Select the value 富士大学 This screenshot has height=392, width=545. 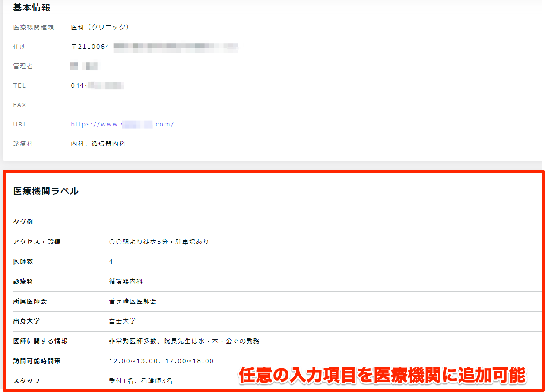point(122,321)
